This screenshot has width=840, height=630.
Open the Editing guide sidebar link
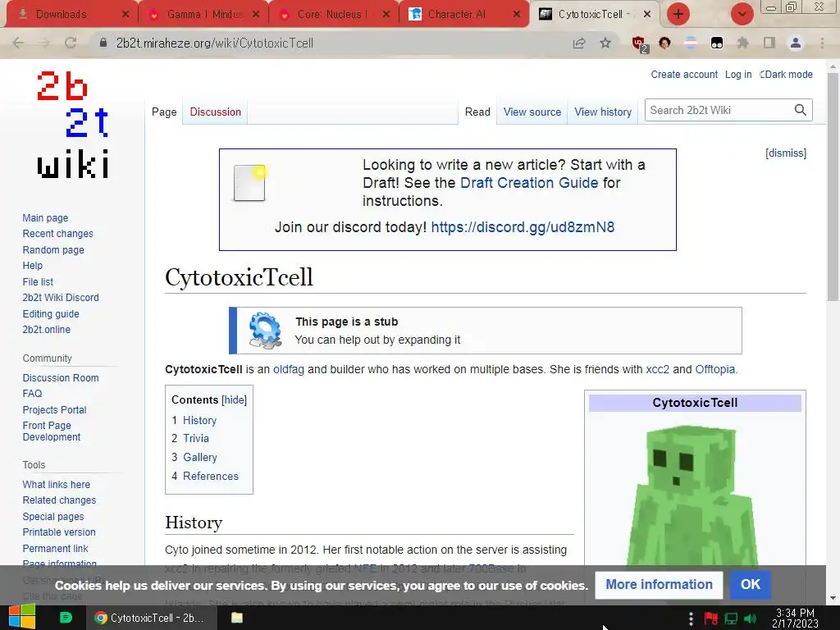coord(51,314)
